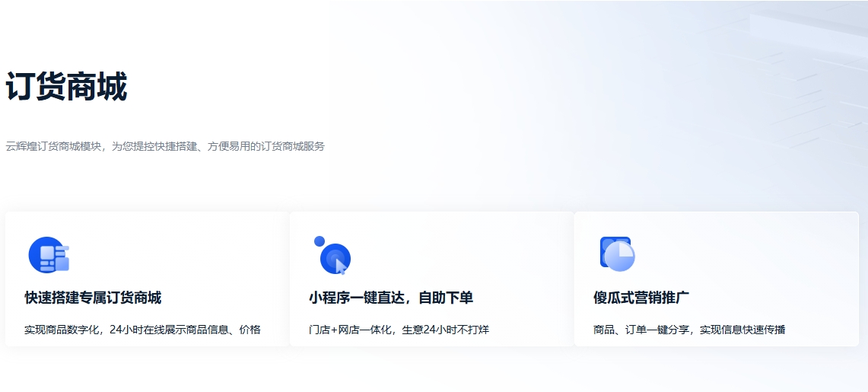Open the 小程序一键直达，自助下单 card title

391,298
